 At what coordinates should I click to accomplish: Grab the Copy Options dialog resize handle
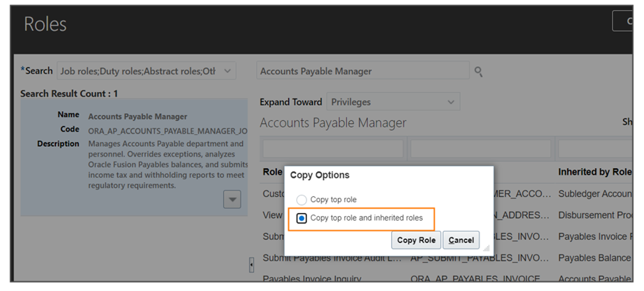coord(486,248)
